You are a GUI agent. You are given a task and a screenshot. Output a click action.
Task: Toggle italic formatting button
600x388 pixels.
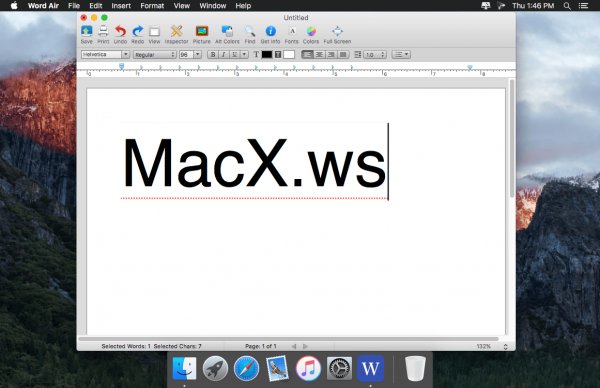(x=223, y=55)
